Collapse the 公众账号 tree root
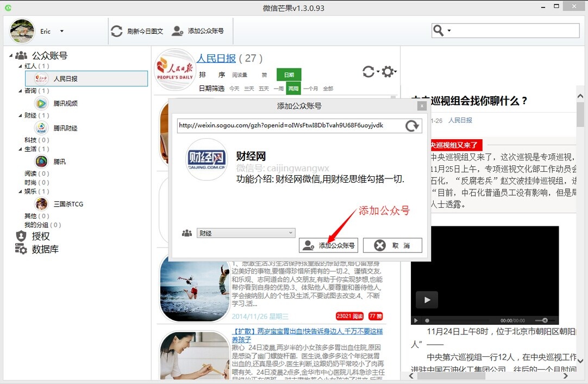The image size is (588, 384). tap(11, 55)
